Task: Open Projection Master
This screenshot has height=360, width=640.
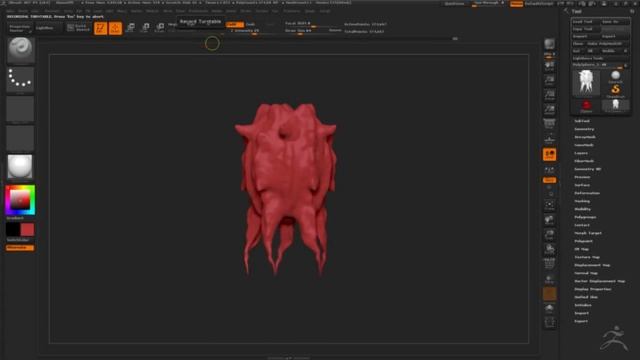Action: pos(20,28)
